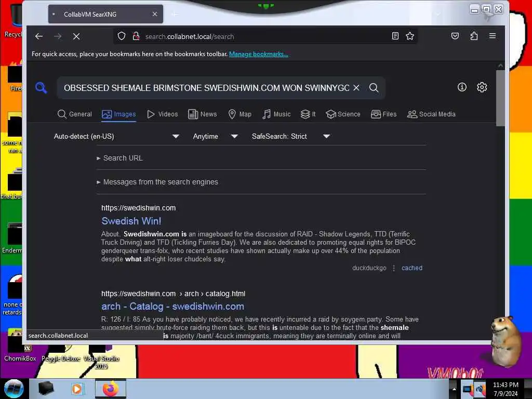This screenshot has width=532, height=399.
Task: Click the SearXNG magnifier logo
Action: coord(41,87)
